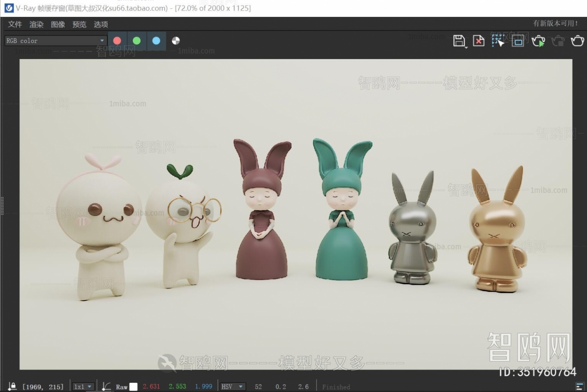587x392 pixels.
Task: Click the left edge panel grip handle
Action: point(2,206)
